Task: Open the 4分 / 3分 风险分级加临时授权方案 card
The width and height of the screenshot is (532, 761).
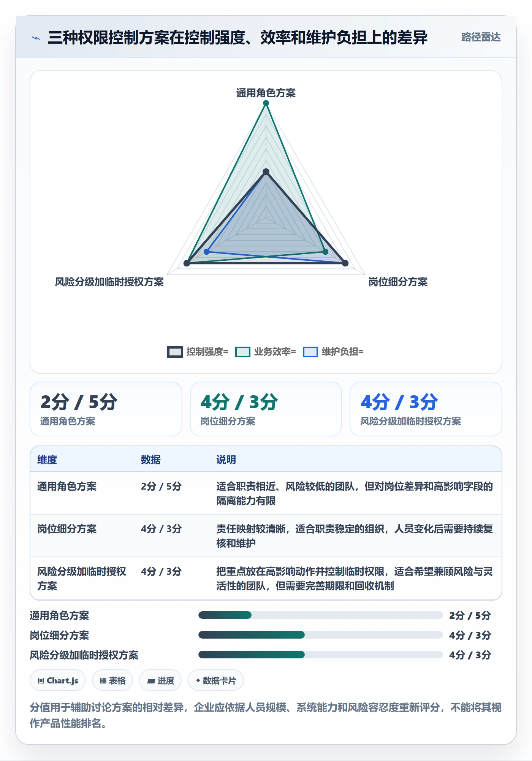Action: click(426, 409)
